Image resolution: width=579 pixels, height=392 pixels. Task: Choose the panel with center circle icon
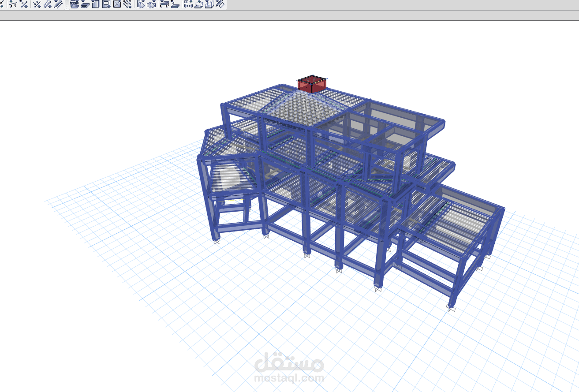click(117, 4)
